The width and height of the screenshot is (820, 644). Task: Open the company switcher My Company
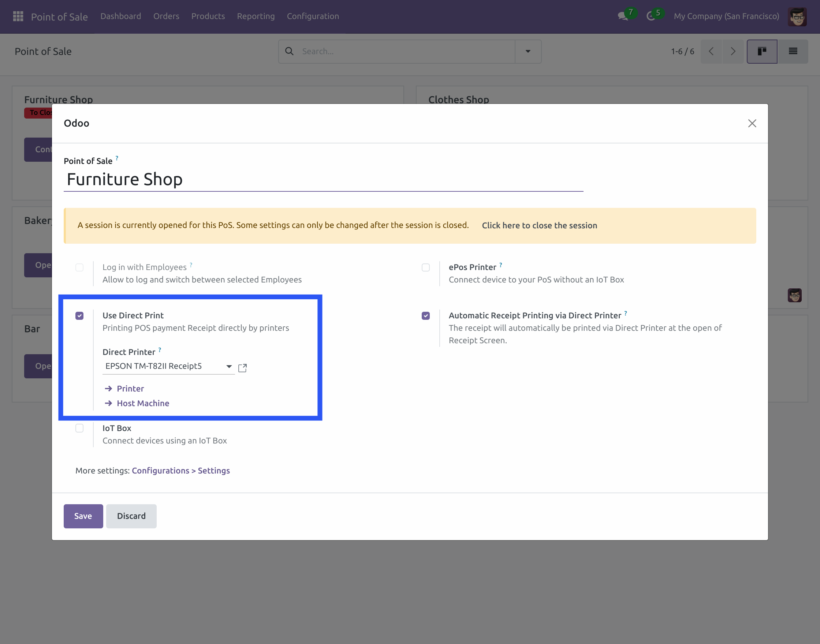pos(726,16)
